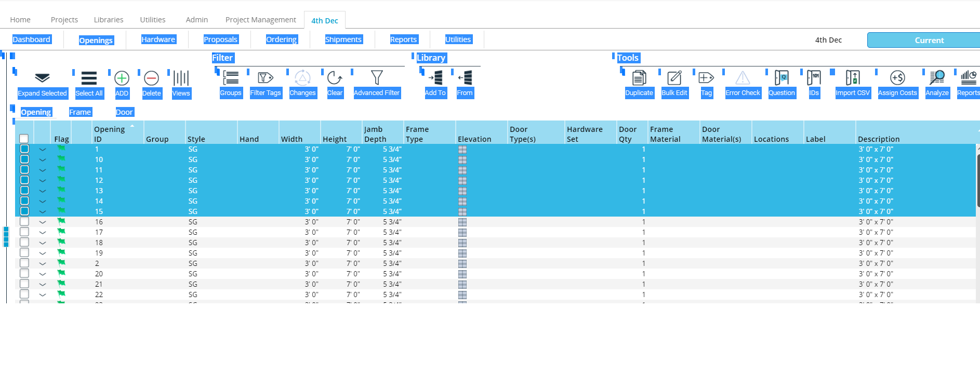Open the Bulk Edit tool
The width and height of the screenshot is (980, 375).
click(674, 78)
